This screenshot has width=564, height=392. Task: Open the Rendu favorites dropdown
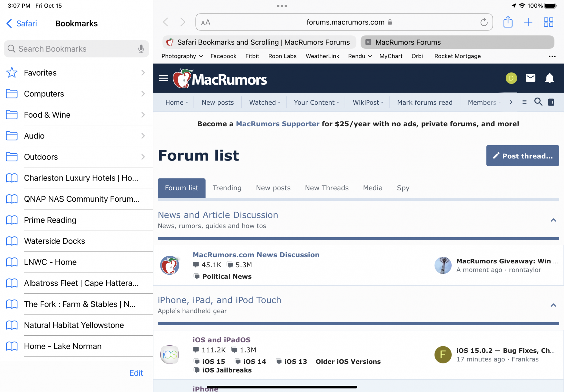[360, 56]
